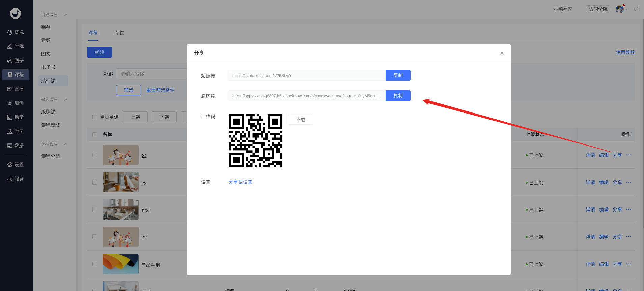Screen dimensions: 644x291
Task: Switch to the 课程 tab
Action: (x=93, y=33)
